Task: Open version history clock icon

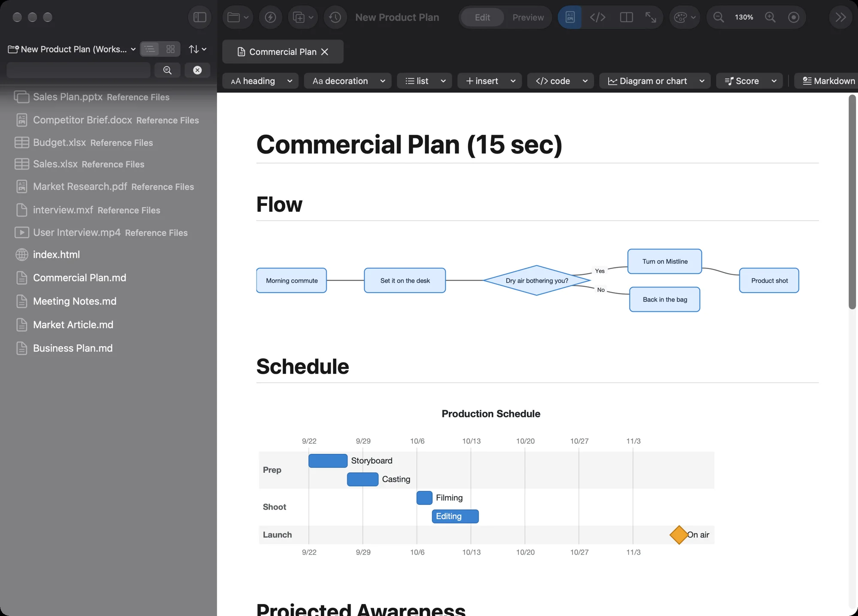Action: (x=335, y=17)
